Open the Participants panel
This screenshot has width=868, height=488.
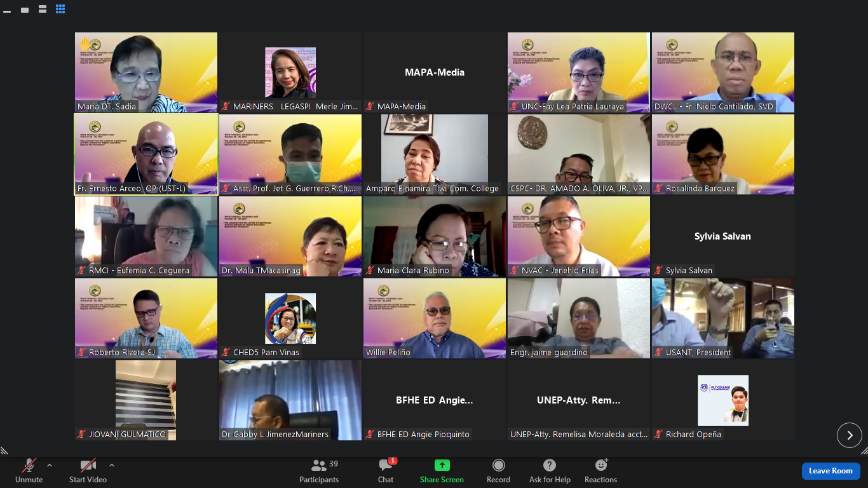[x=319, y=471]
